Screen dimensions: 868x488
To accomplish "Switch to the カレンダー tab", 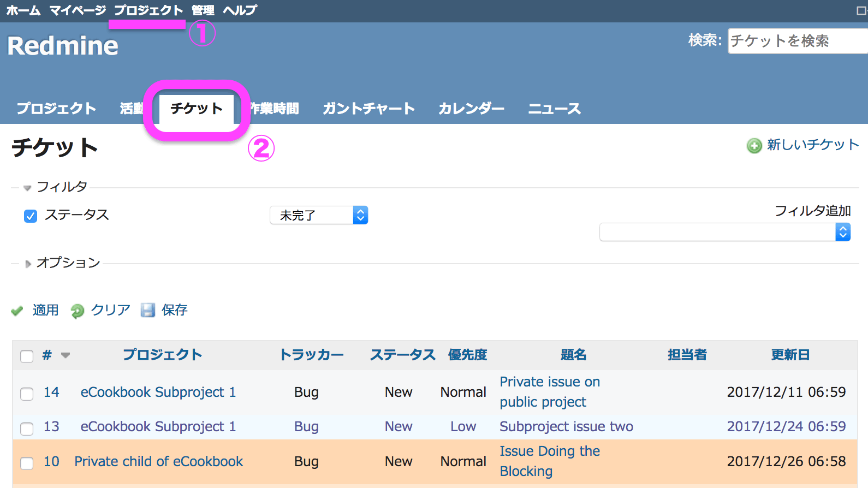I will [472, 109].
